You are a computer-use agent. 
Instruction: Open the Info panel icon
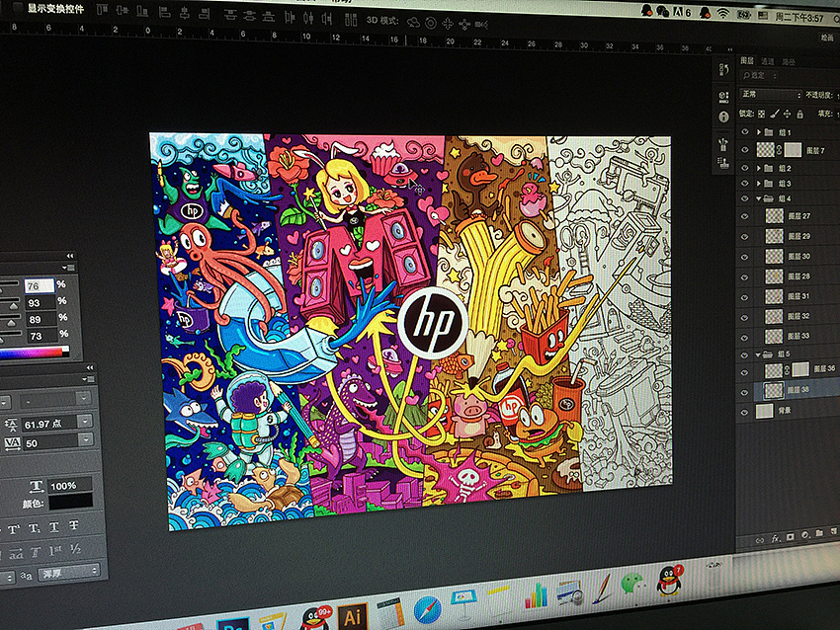pyautogui.click(x=723, y=118)
